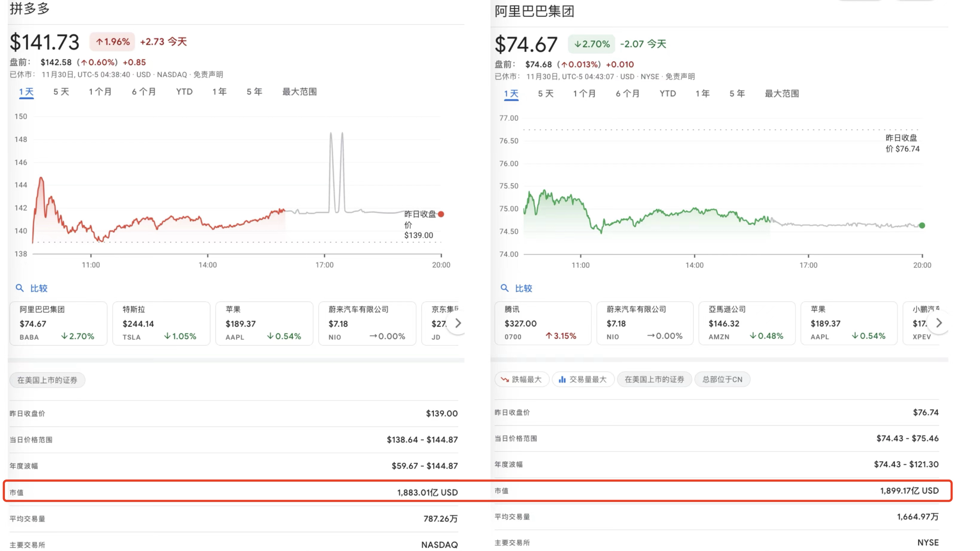Click Pinduoduo 在美国上市的证券 chip
The width and height of the screenshot is (980, 551).
click(x=47, y=380)
